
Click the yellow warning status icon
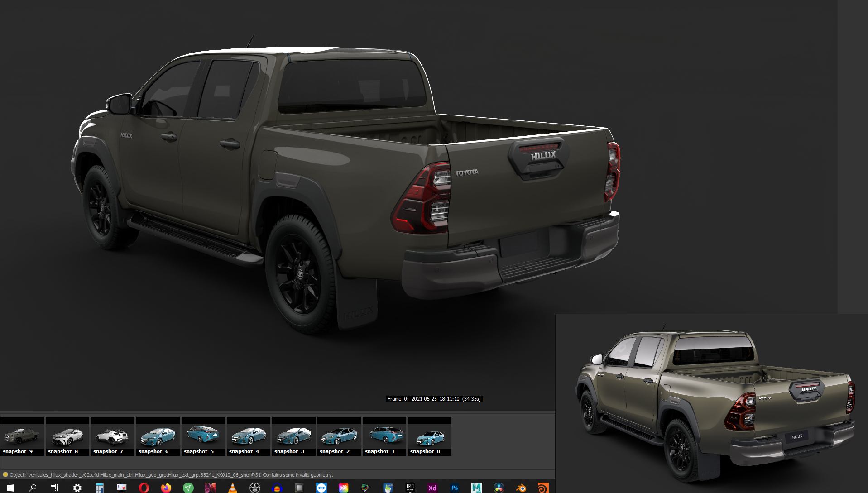[x=5, y=475]
